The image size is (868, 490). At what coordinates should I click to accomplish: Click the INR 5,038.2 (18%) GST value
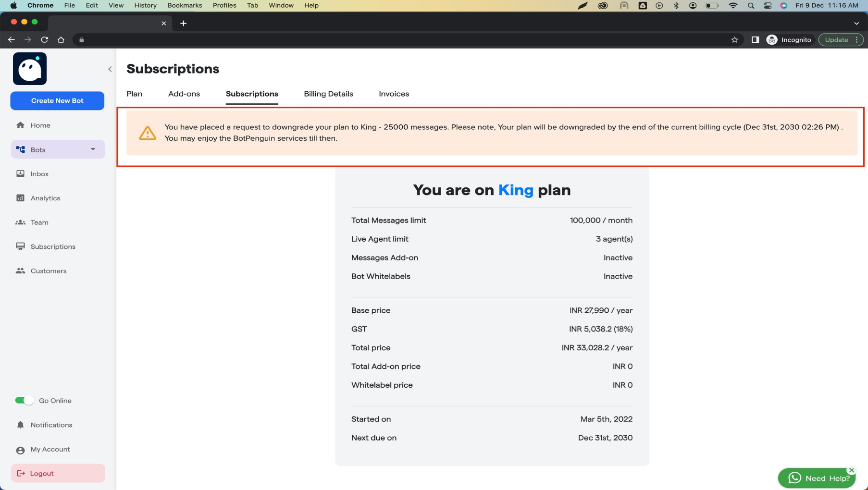pos(601,329)
